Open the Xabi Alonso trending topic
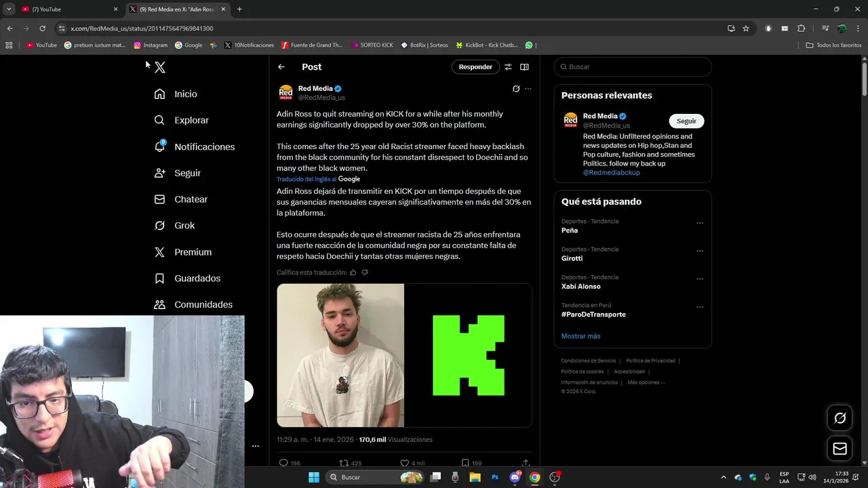Screen dimensions: 868x488 [581, 287]
